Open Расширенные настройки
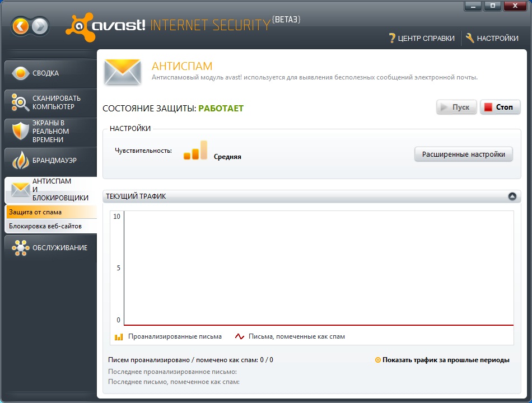The height and width of the screenshot is (403, 532). (x=464, y=154)
